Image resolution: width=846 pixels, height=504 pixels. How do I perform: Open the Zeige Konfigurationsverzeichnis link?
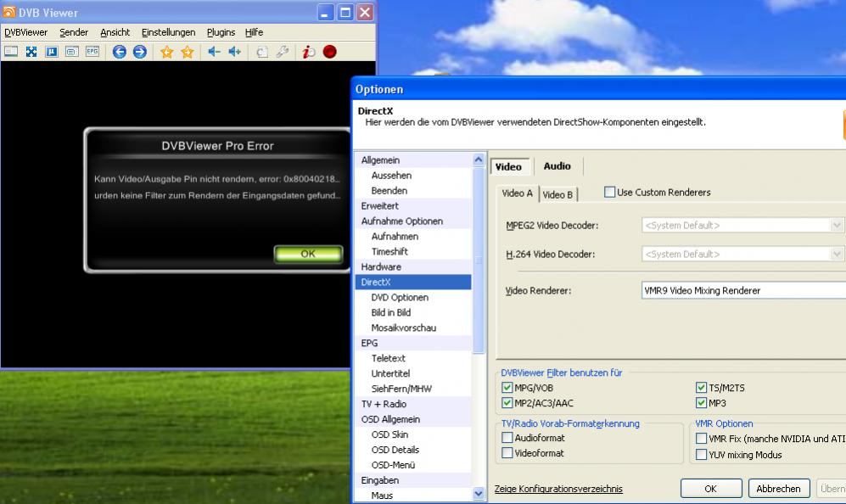click(558, 489)
